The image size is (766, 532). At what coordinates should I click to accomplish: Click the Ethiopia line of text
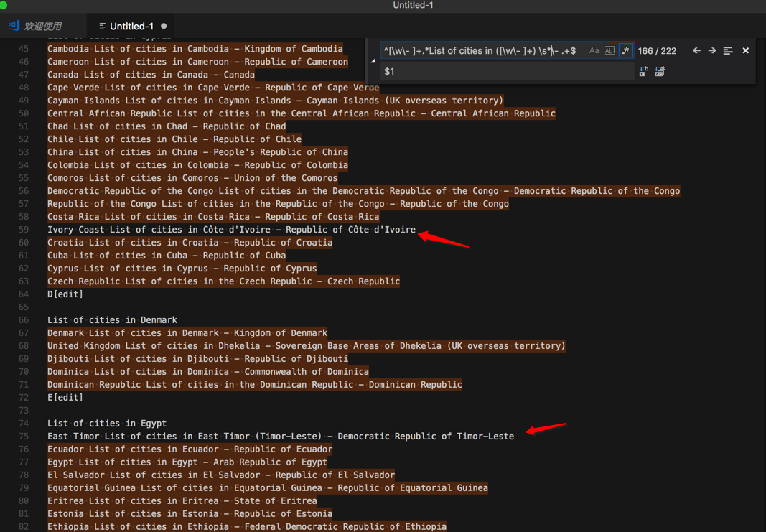247,527
